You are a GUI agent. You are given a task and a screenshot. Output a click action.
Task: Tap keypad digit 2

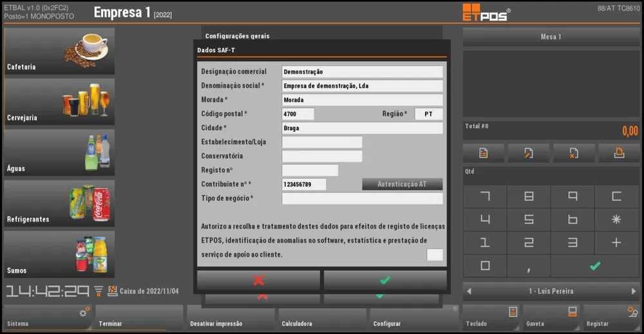coord(529,243)
